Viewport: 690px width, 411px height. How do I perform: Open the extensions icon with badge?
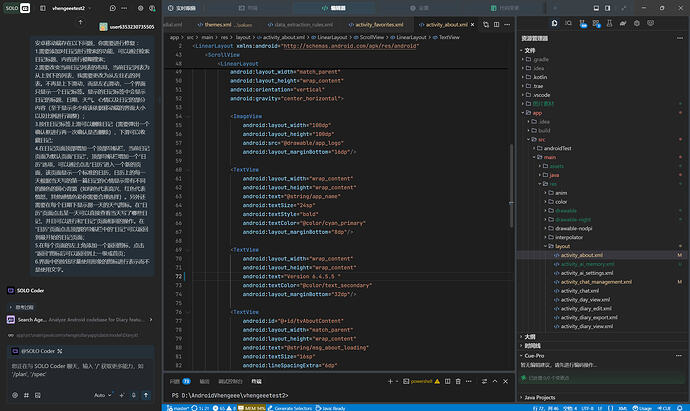pyautogui.click(x=596, y=24)
